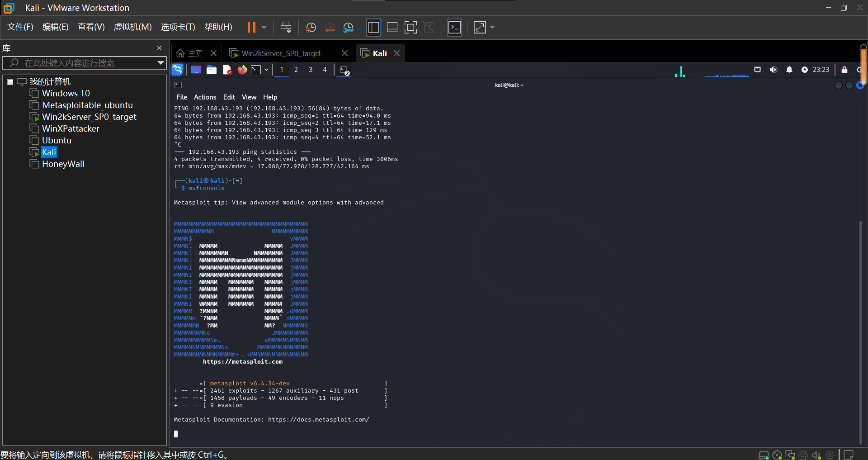The image size is (868, 460).
Task: Open the file manager in Kali panel
Action: point(212,70)
